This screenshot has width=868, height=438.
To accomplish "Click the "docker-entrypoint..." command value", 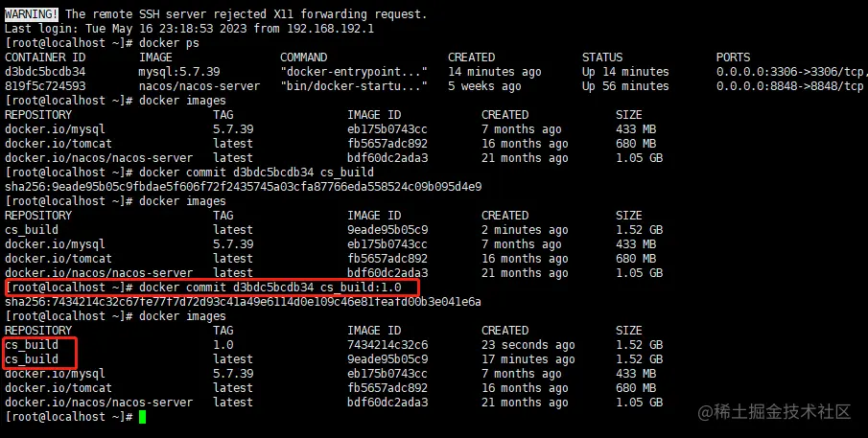I will coord(354,72).
